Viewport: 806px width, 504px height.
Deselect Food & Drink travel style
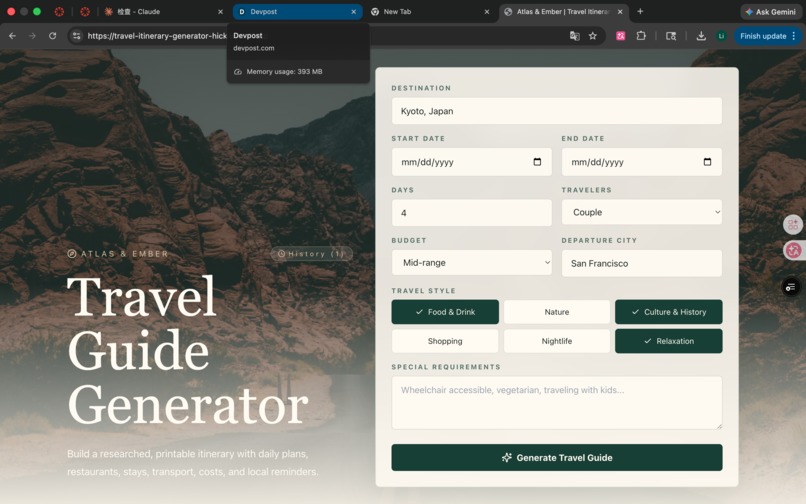(445, 312)
